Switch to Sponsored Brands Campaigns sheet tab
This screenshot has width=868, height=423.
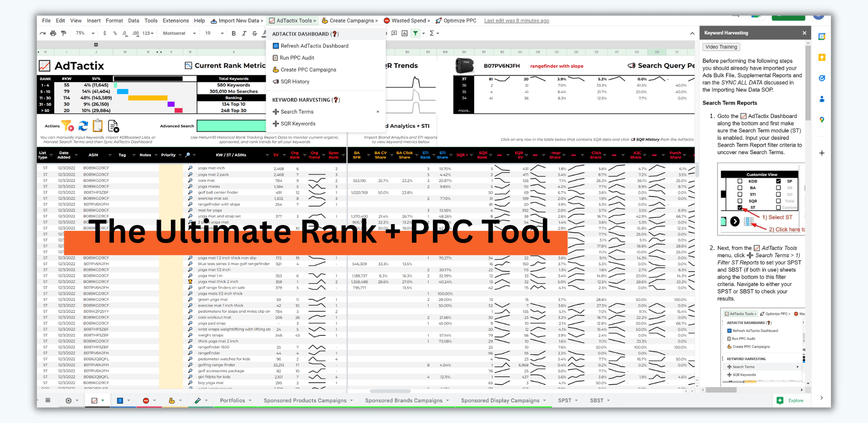click(404, 400)
